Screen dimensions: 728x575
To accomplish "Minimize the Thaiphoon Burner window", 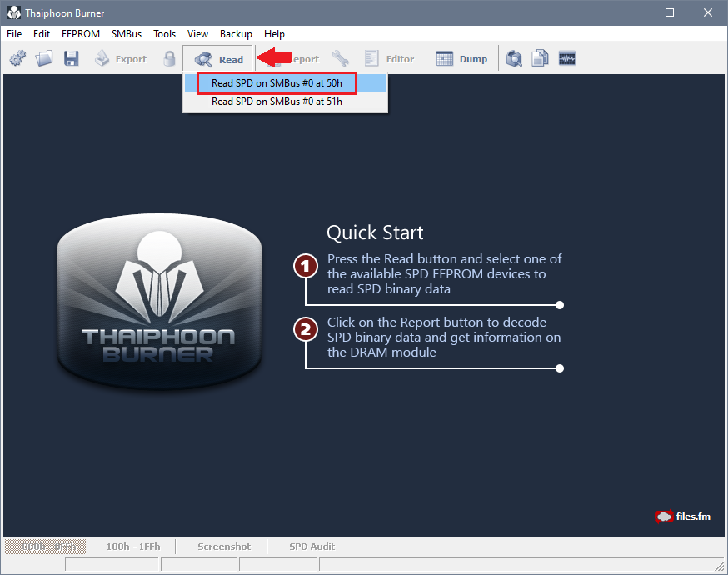I will coord(632,12).
